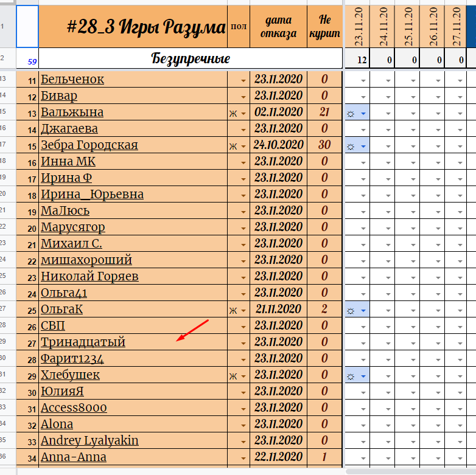The height and width of the screenshot is (475, 476).
Task: Open the Николай Горяев link
Action: coord(89,276)
